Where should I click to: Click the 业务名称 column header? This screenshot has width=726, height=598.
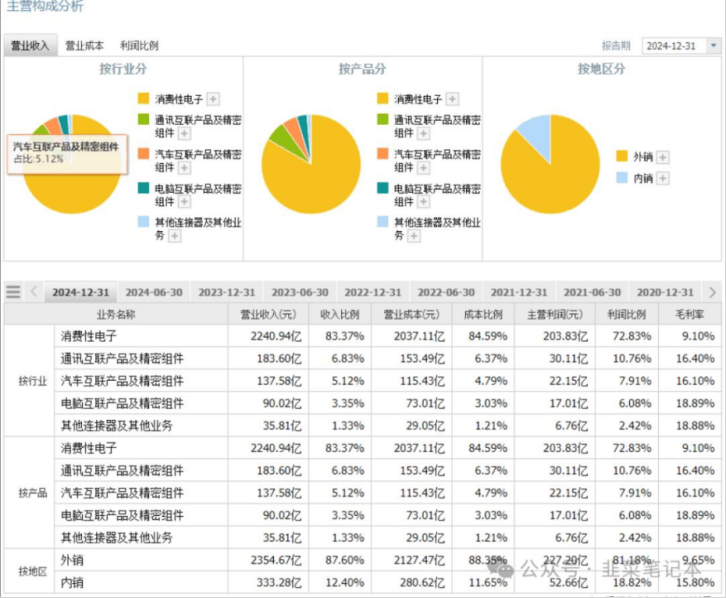tap(116, 314)
